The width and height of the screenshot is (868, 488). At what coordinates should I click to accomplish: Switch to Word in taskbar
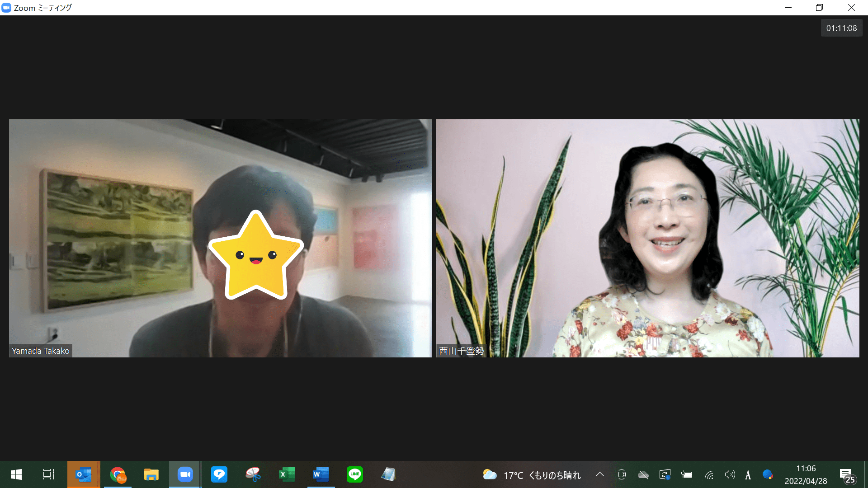(321, 474)
